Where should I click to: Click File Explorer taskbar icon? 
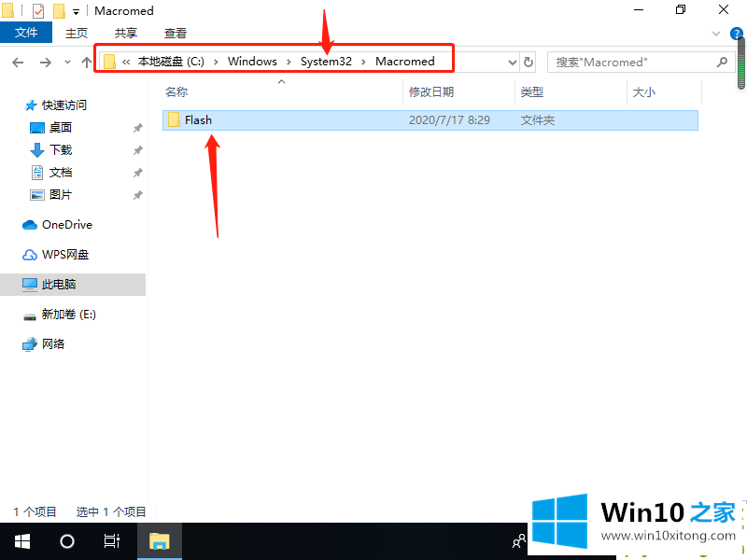(159, 541)
